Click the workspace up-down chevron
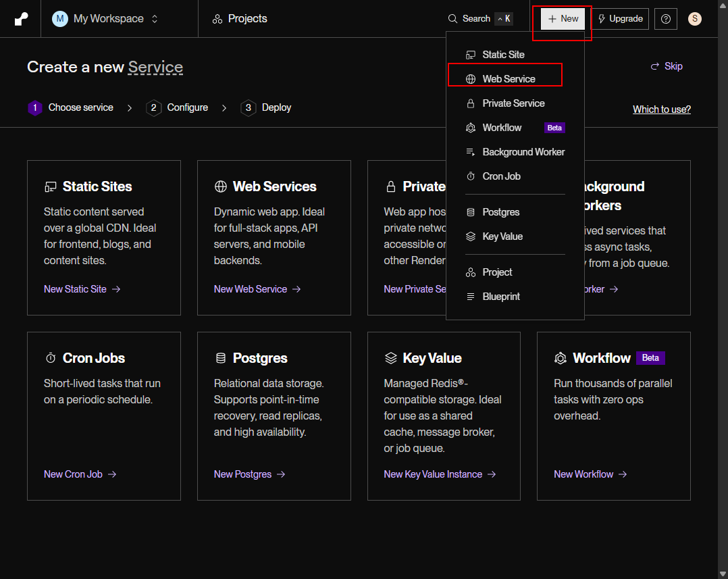 [x=155, y=18]
